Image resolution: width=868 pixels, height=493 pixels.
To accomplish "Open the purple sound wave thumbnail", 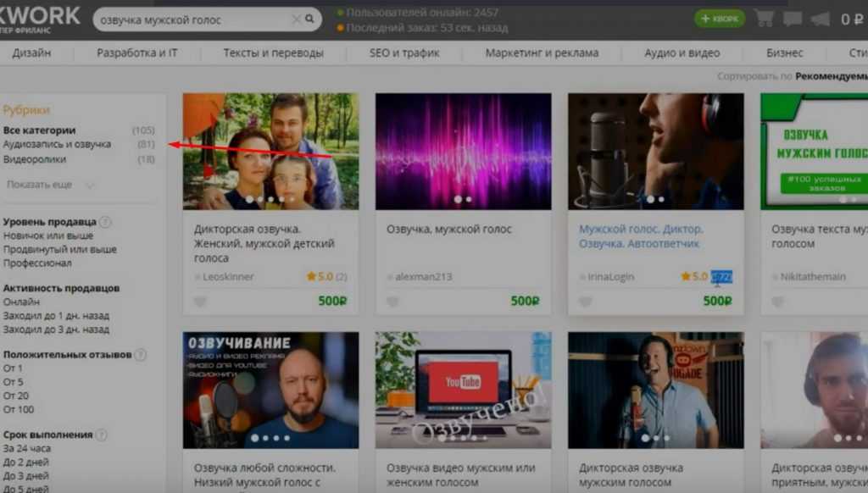I will [x=463, y=151].
